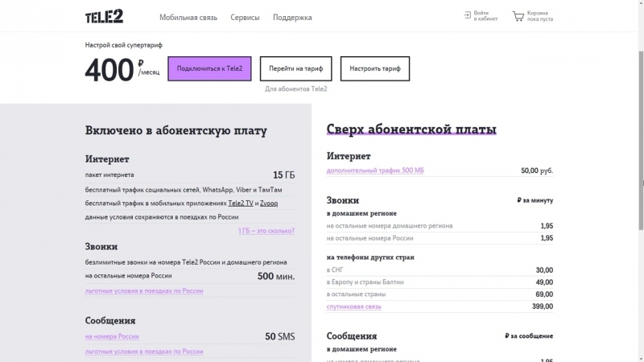Viewport: 644px width, 362px height.
Task: Click the бесплатный трафик социальных сетей line
Action: [x=184, y=190]
